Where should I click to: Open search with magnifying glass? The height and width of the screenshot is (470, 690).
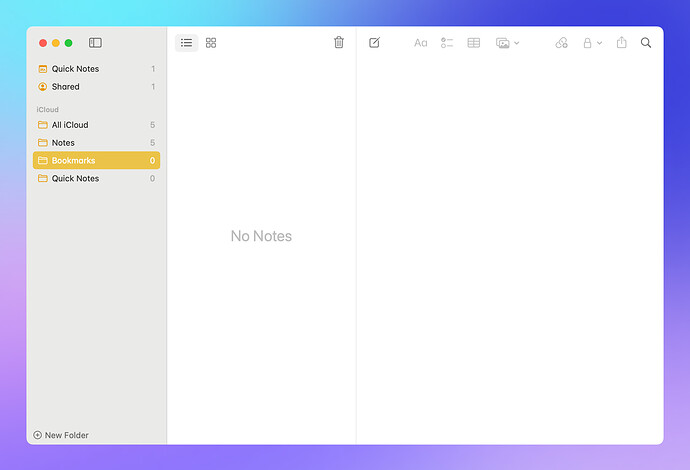coord(646,43)
